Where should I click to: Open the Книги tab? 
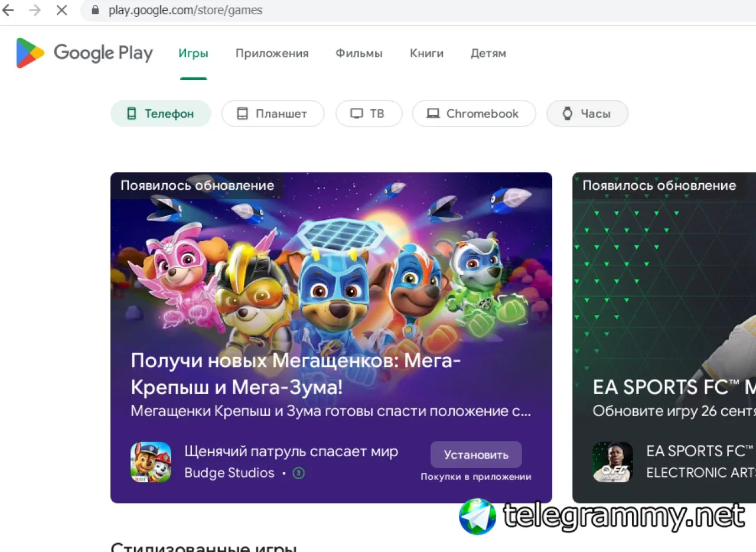coord(426,53)
